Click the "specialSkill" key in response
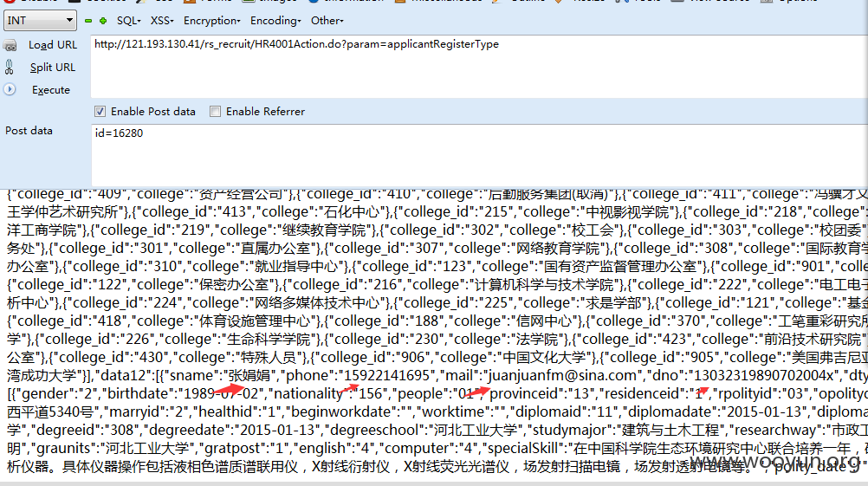 click(526, 449)
